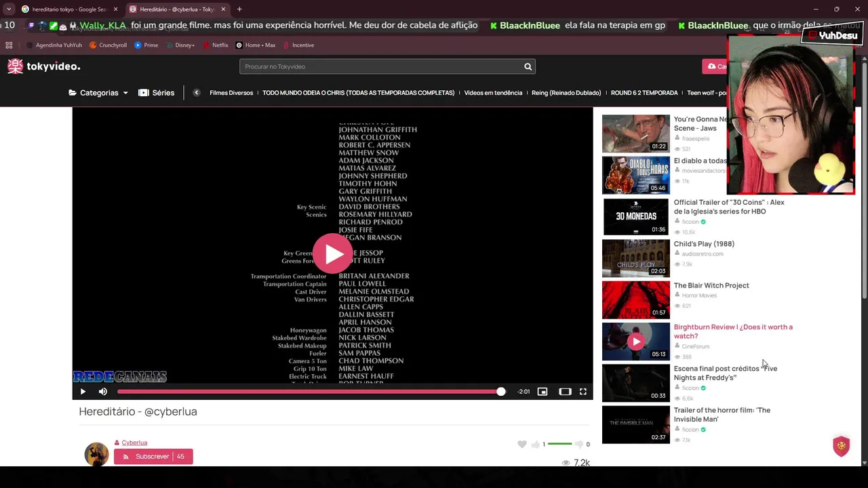Open the Séries menu item
Image resolution: width=868 pixels, height=488 pixels.
point(156,93)
